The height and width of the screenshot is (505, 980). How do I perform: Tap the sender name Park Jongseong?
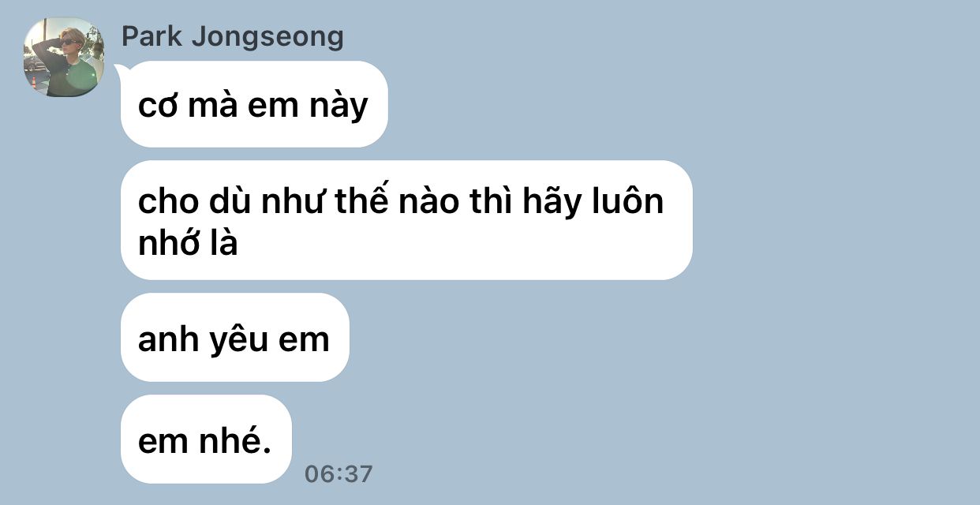click(233, 36)
